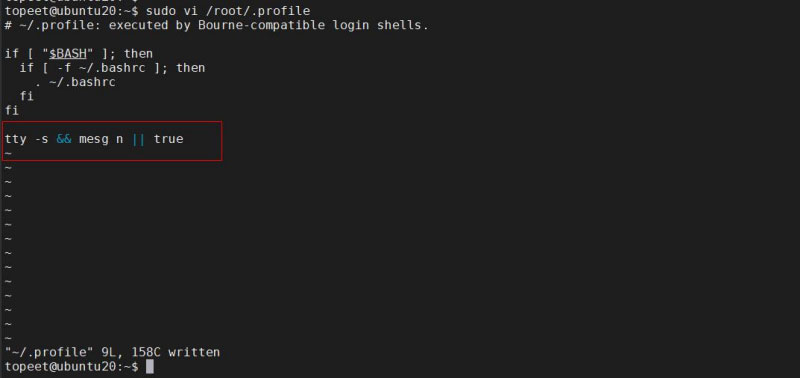
Task: Click the tilde inside the red box
Action: [x=8, y=153]
